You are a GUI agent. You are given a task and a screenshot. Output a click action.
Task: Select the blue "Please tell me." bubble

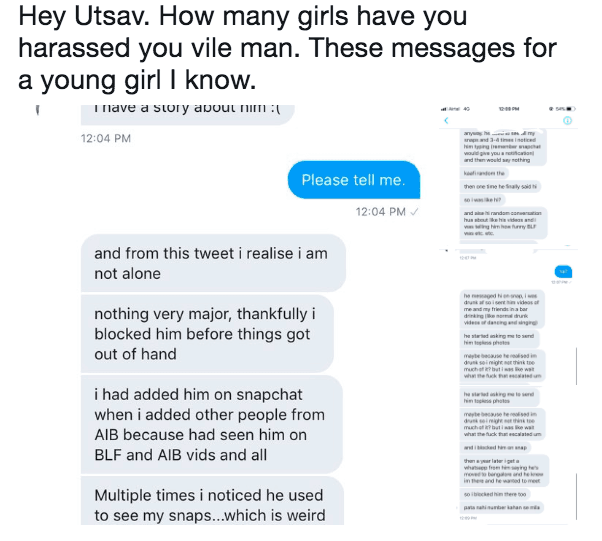[353, 180]
